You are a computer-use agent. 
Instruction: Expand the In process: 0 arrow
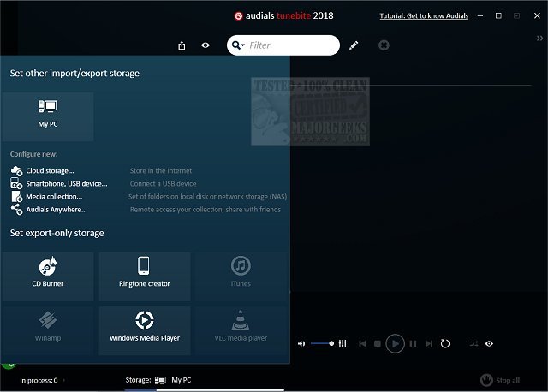point(64,380)
